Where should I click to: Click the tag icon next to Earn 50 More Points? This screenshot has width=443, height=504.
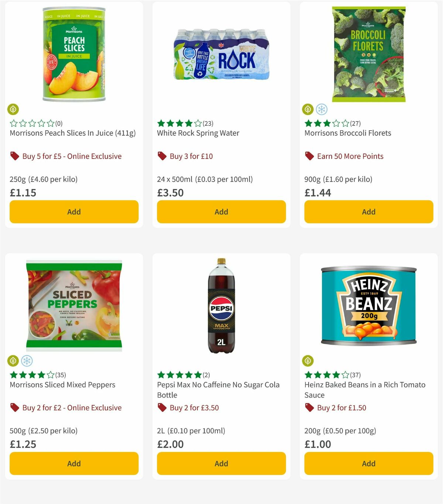coord(309,156)
